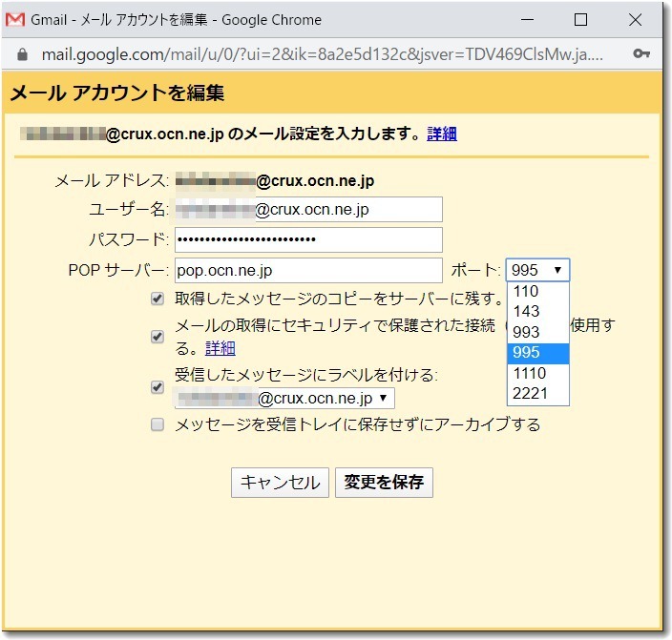The image size is (672, 640).
Task: Select highlighted port 995 option
Action: pos(537,353)
